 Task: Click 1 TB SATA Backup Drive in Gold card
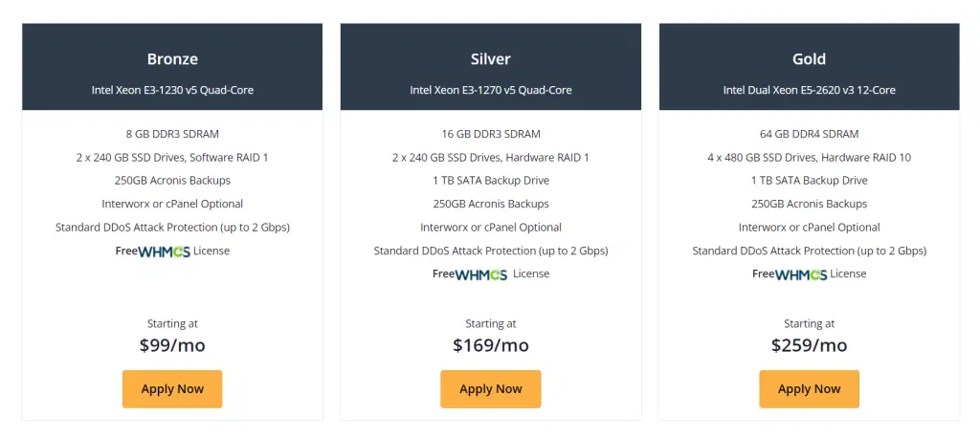809,181
